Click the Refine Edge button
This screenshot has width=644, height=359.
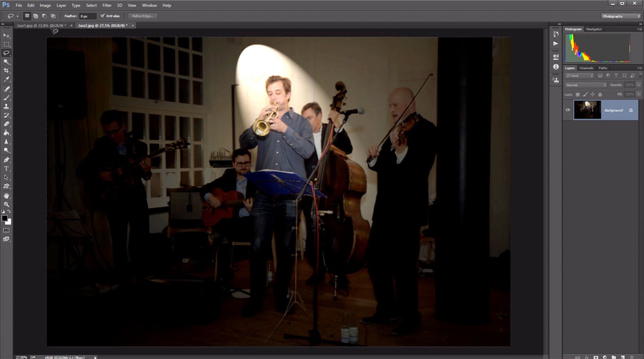pyautogui.click(x=143, y=16)
